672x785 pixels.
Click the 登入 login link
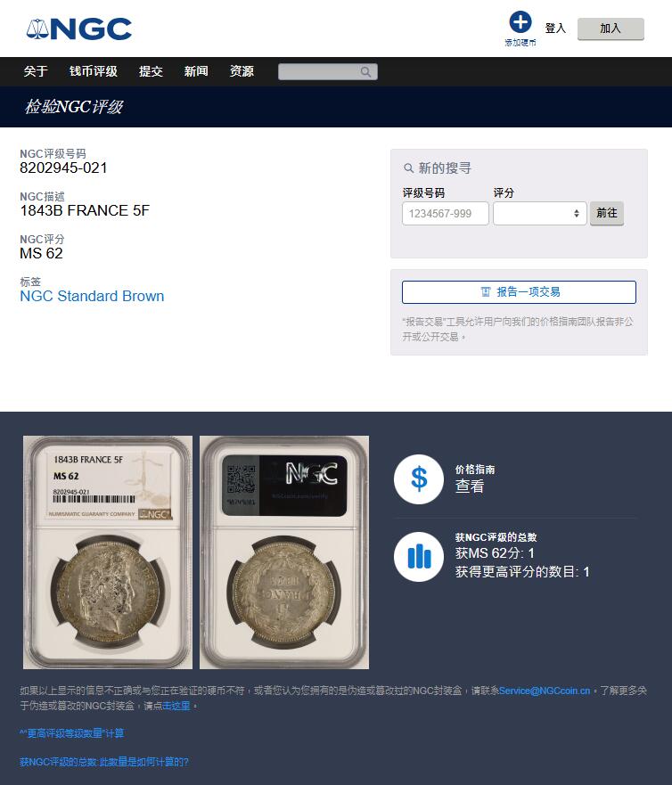pos(555,29)
